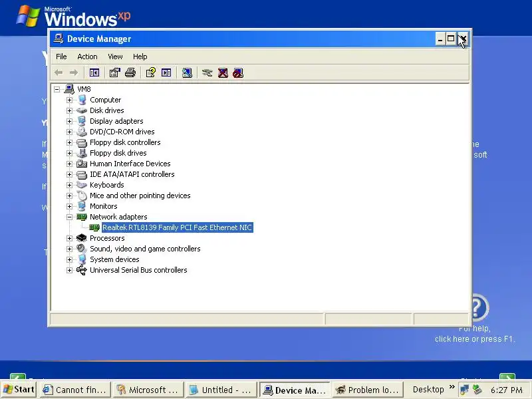
Task: Expand the Computer category
Action: tap(70, 100)
